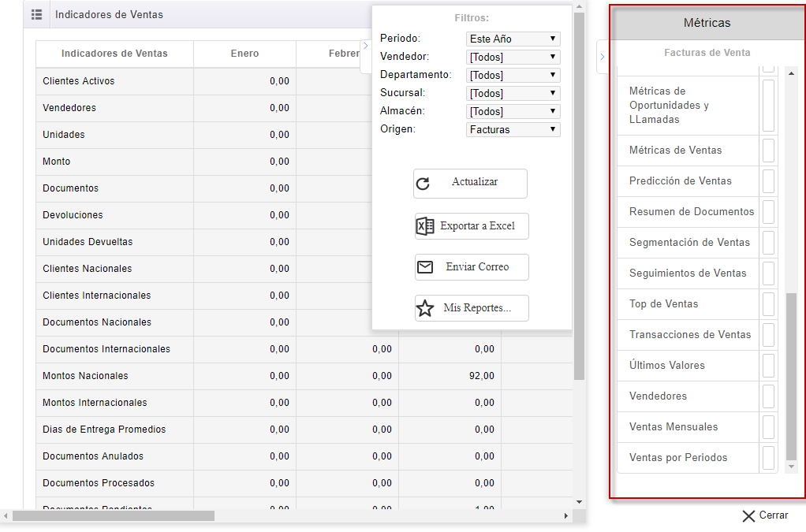Click the horizontal scrollbar below the table
This screenshot has width=806, height=532.
[x=114, y=516]
